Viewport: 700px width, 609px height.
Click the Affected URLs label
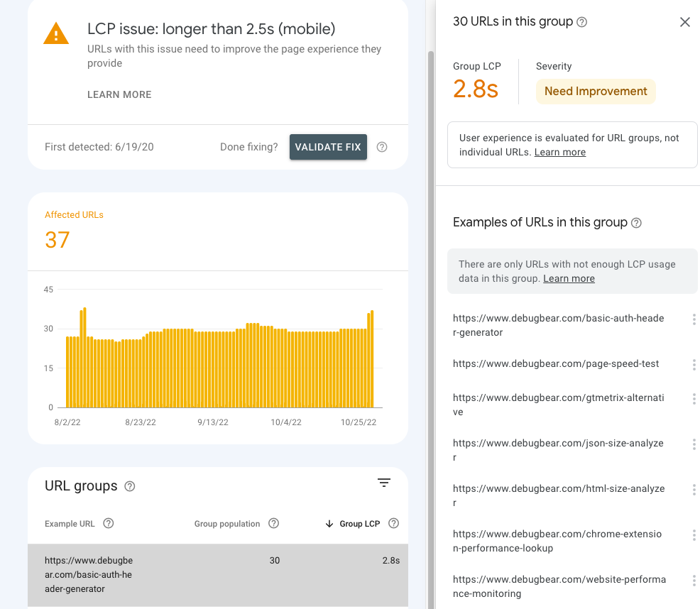[74, 215]
